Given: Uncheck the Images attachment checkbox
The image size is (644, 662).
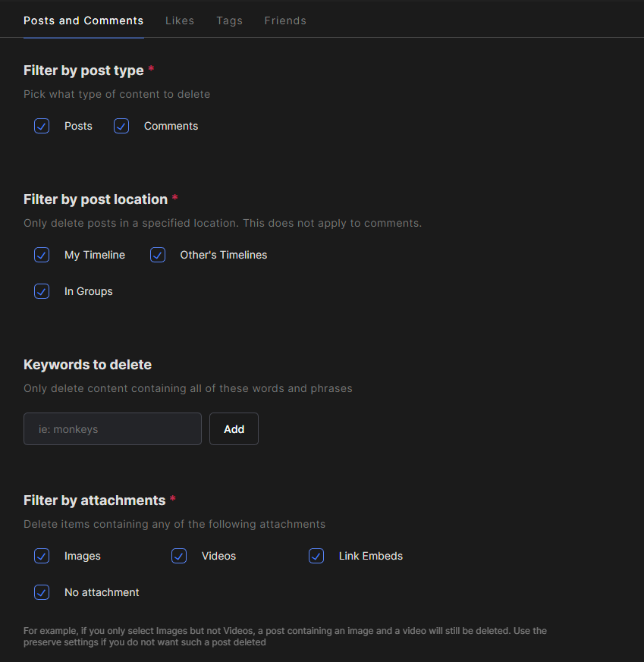Looking at the screenshot, I should coord(42,556).
